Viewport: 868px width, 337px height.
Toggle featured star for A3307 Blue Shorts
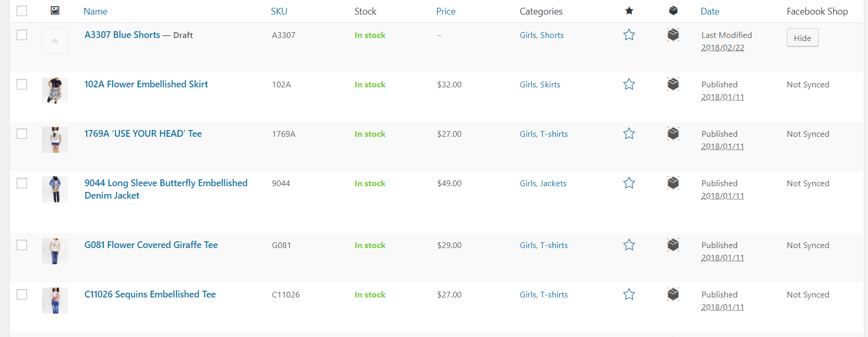pos(629,35)
